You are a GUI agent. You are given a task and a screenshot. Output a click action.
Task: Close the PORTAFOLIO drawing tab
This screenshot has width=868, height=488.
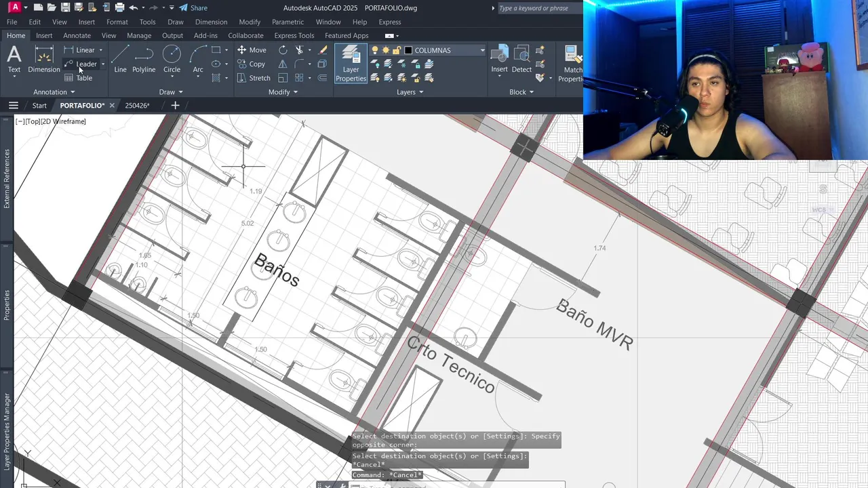(112, 106)
